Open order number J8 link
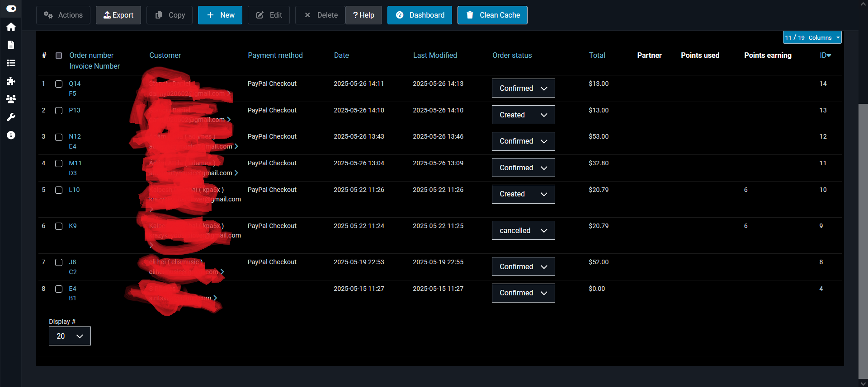Viewport: 868px width, 387px height. click(x=72, y=262)
